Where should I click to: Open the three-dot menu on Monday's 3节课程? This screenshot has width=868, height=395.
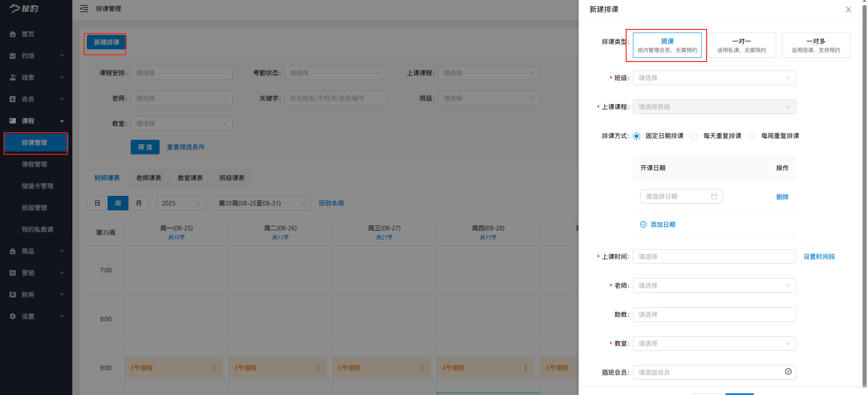tap(214, 368)
